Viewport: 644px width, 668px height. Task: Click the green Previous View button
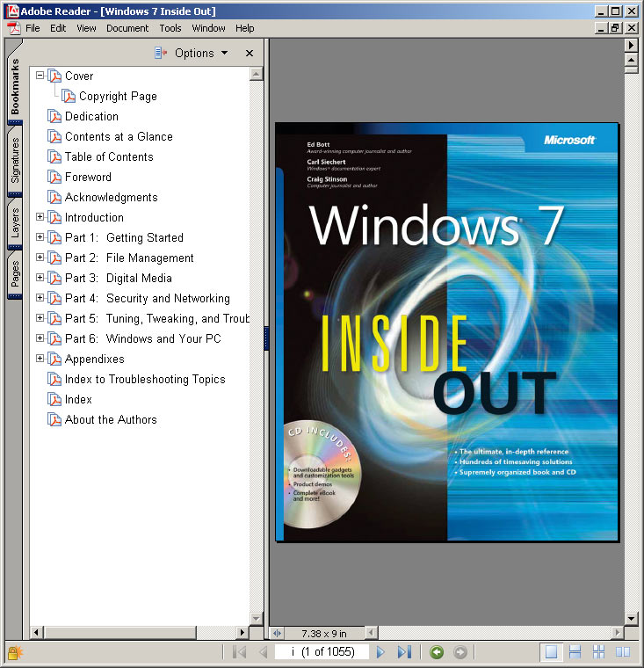437,652
